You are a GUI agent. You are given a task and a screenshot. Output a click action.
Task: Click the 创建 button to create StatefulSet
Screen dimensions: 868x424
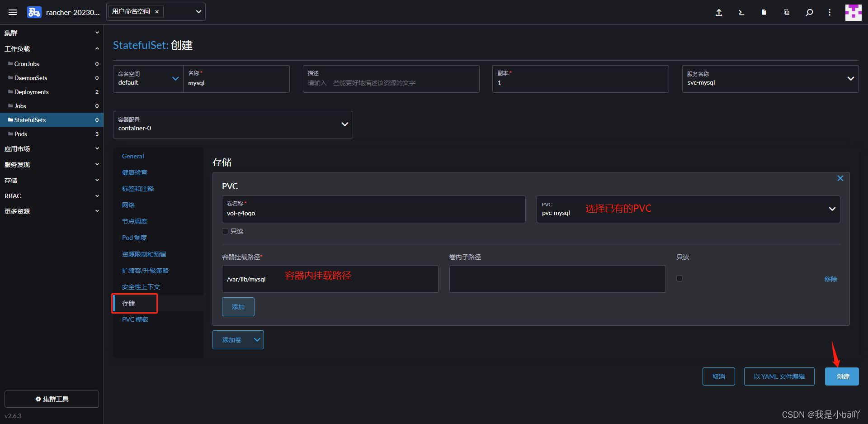(x=842, y=376)
